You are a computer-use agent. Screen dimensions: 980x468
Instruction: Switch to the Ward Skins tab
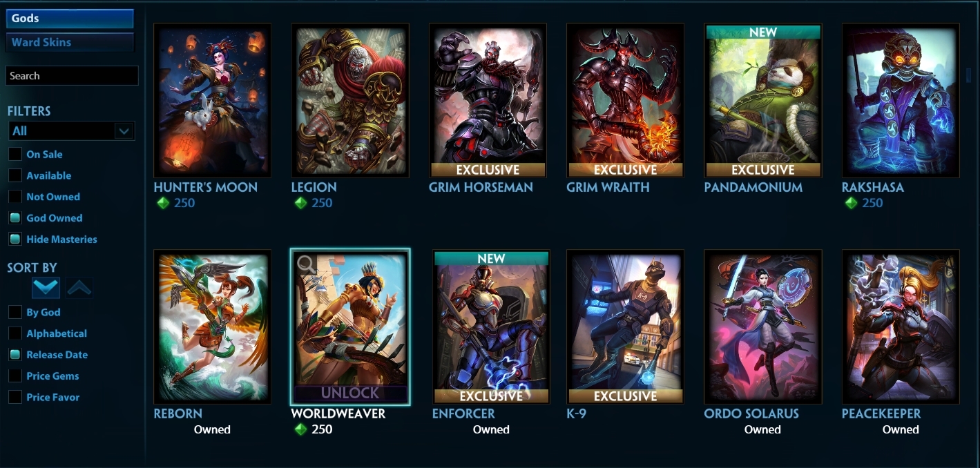coord(70,42)
